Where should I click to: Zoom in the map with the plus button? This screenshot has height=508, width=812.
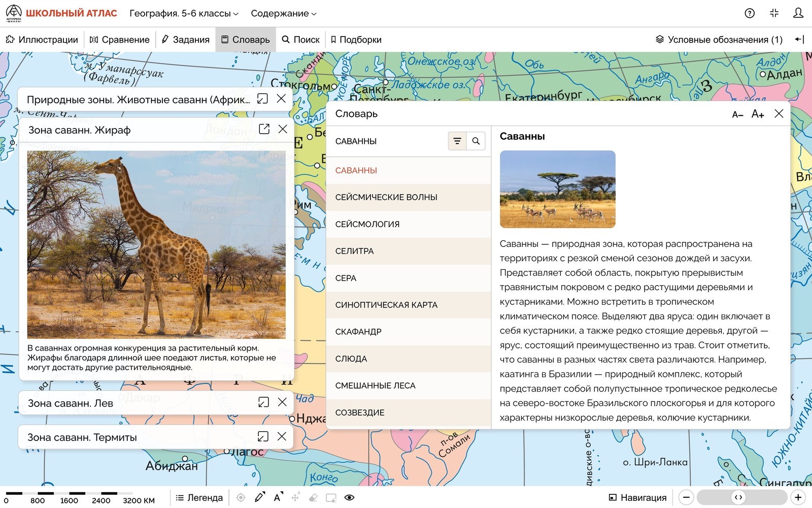tap(798, 497)
